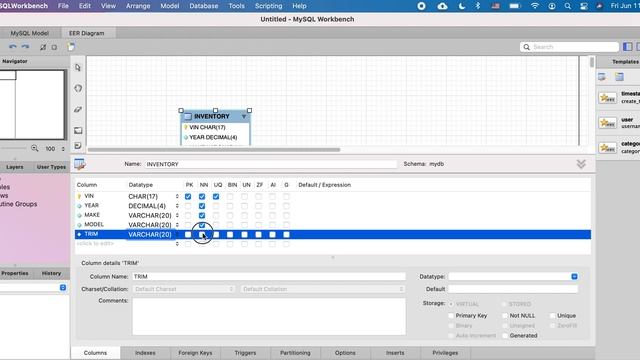640x360 pixels.
Task: Click the timestamps template star icon
Action: click(607, 98)
